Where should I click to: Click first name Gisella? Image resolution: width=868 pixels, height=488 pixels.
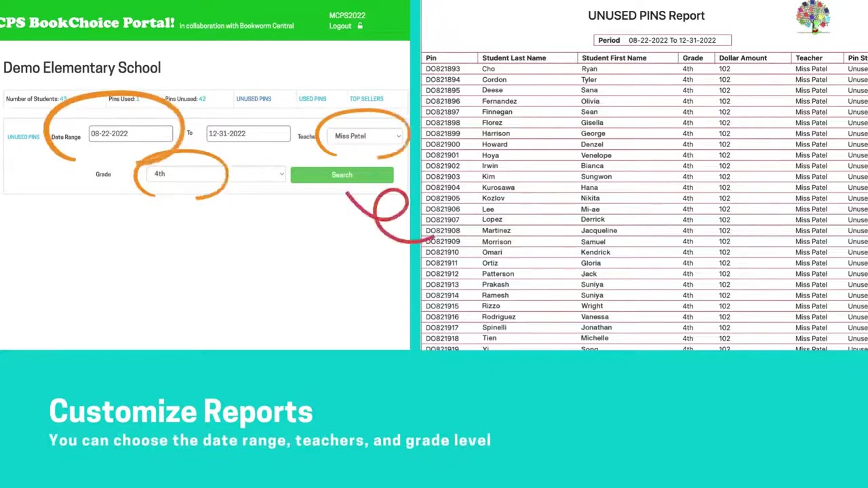pos(592,123)
